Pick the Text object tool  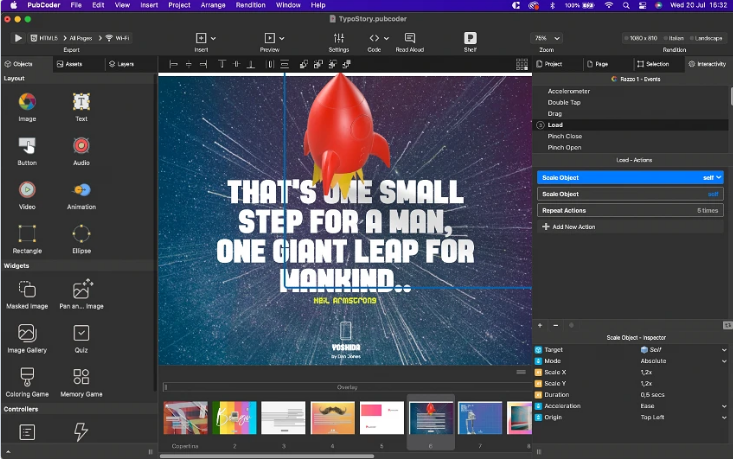pyautogui.click(x=81, y=102)
